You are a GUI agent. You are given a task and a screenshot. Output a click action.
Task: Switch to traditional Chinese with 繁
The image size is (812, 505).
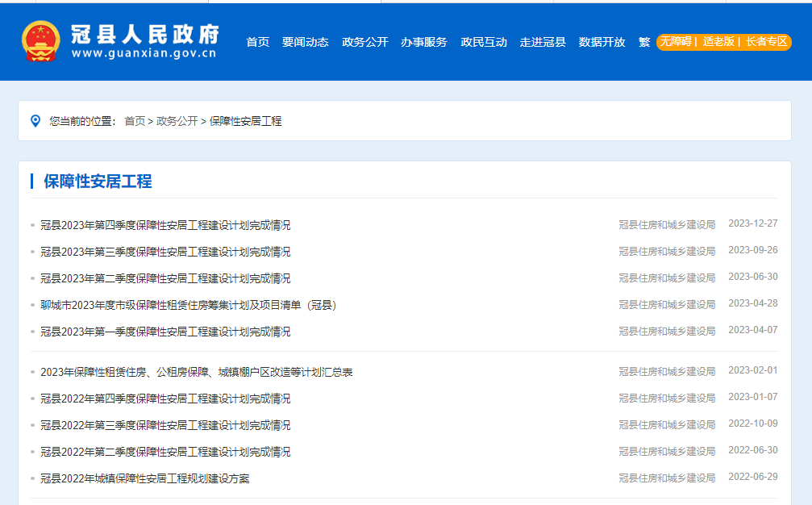tap(644, 42)
